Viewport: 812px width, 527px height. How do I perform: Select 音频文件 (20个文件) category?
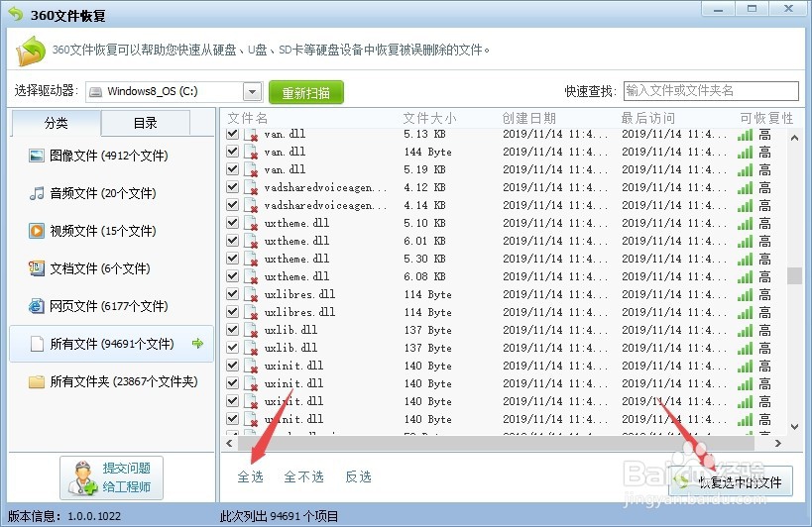click(x=111, y=193)
